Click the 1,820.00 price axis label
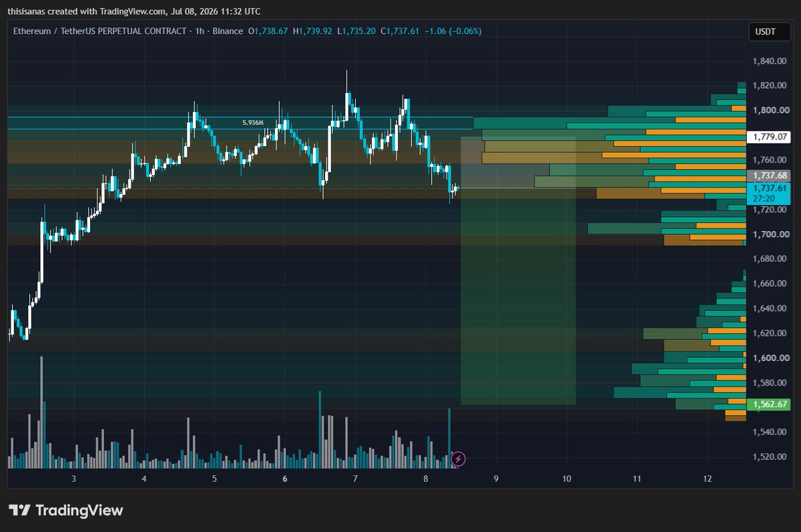 [771, 85]
